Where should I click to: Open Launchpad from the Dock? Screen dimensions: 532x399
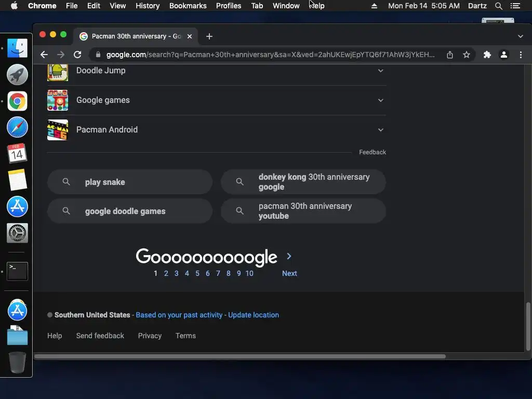pos(17,74)
